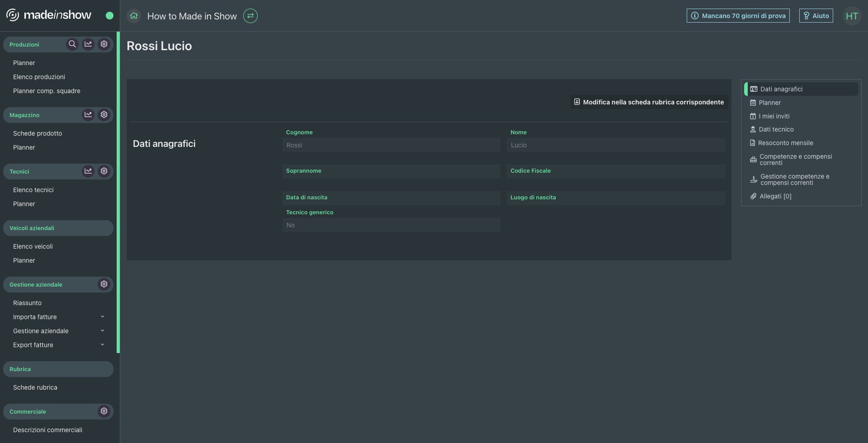Open Produzioni settings gear

coord(104,44)
